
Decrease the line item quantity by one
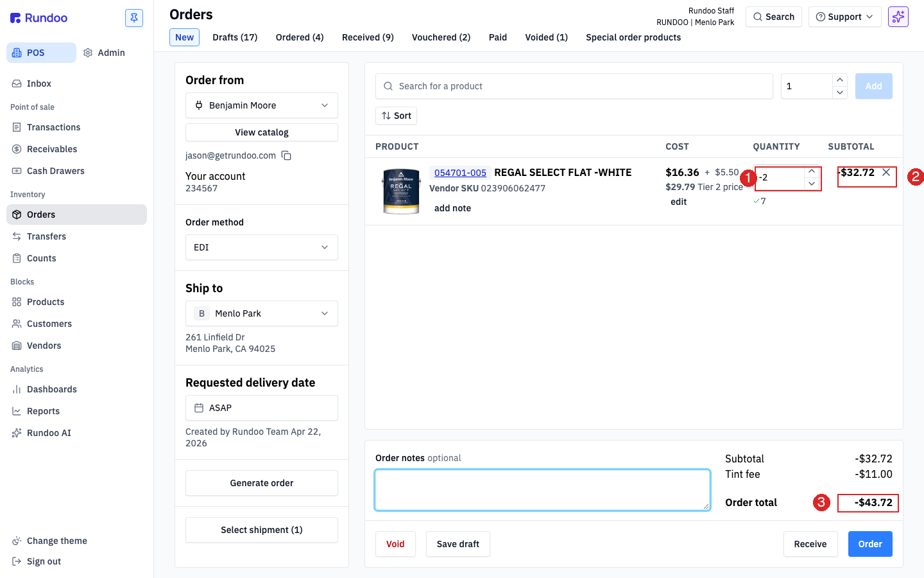(812, 184)
